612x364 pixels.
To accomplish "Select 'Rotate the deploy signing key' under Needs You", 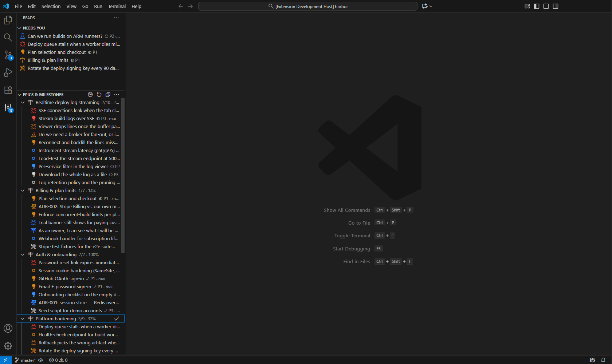I will [71, 68].
